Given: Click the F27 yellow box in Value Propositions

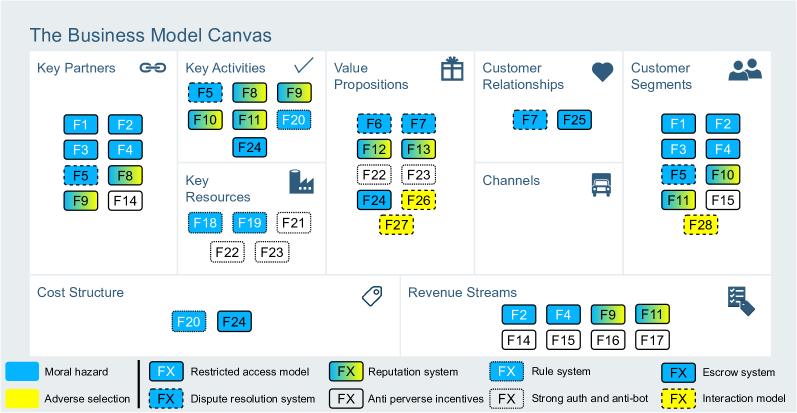Looking at the screenshot, I should pos(396,225).
